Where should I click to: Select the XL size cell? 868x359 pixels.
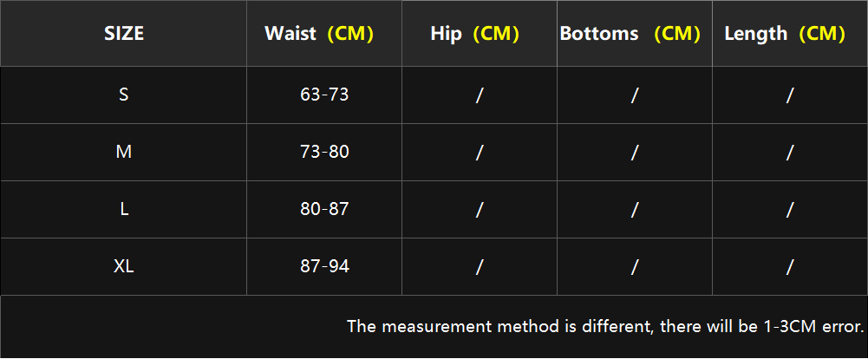coord(123,266)
